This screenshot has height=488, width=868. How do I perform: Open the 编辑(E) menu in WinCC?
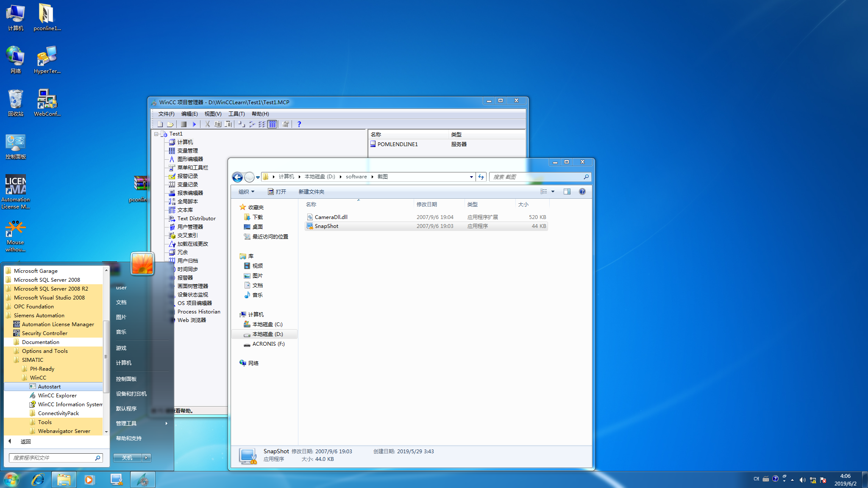tap(190, 114)
